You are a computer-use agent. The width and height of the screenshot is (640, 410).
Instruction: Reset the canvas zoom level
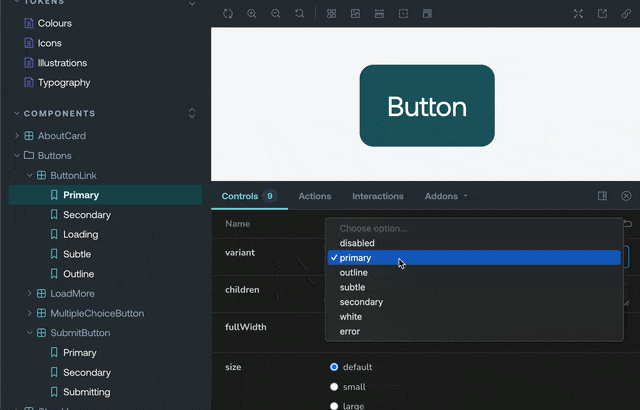pyautogui.click(x=300, y=13)
